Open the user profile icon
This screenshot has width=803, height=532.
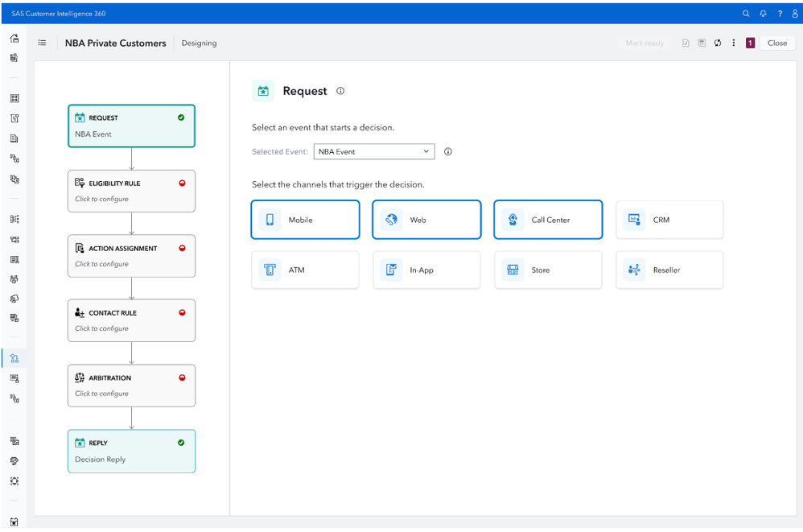pyautogui.click(x=795, y=14)
